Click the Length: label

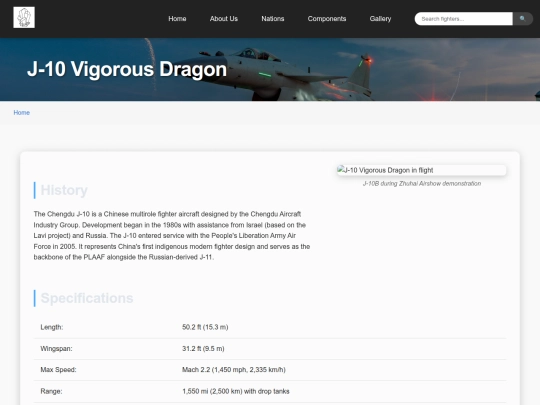tap(52, 327)
